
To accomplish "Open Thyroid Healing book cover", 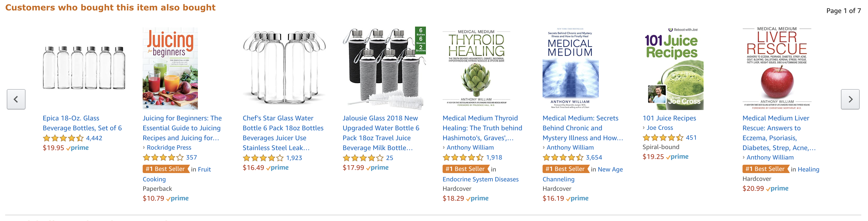I will (476, 69).
